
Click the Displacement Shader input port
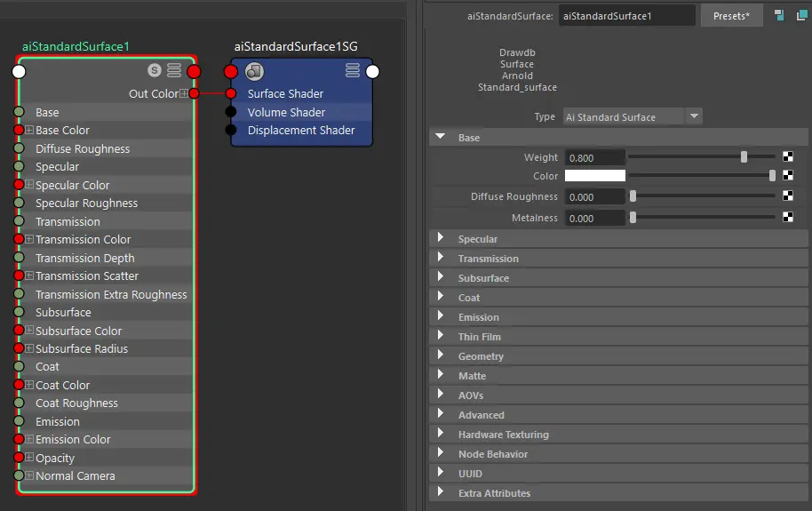click(231, 131)
